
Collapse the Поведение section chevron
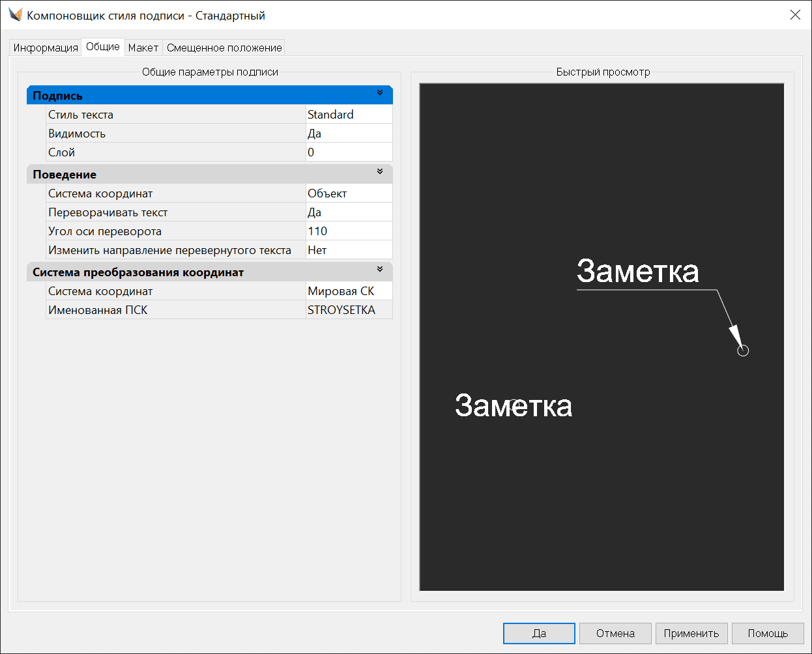[x=380, y=172]
